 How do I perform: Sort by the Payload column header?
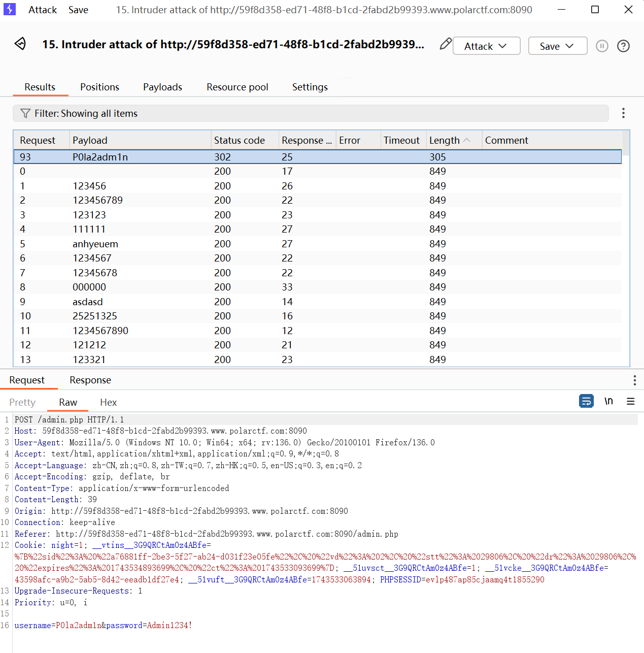[140, 140]
